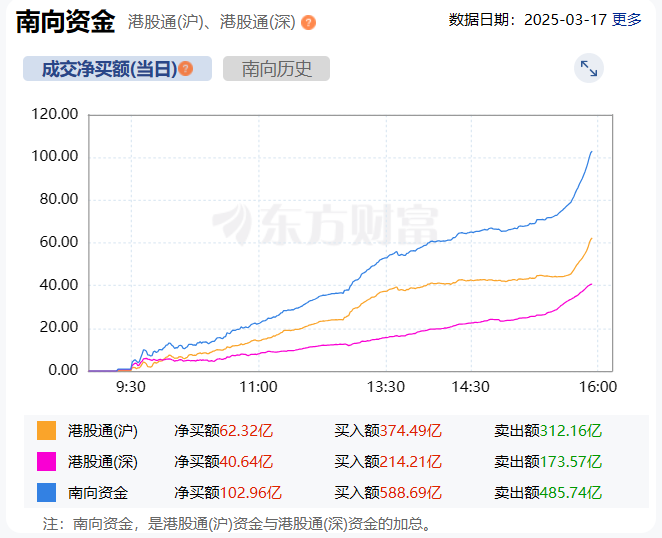Click the 80.00 y-axis label
Viewport: 662px width, 538px height.
[59, 199]
